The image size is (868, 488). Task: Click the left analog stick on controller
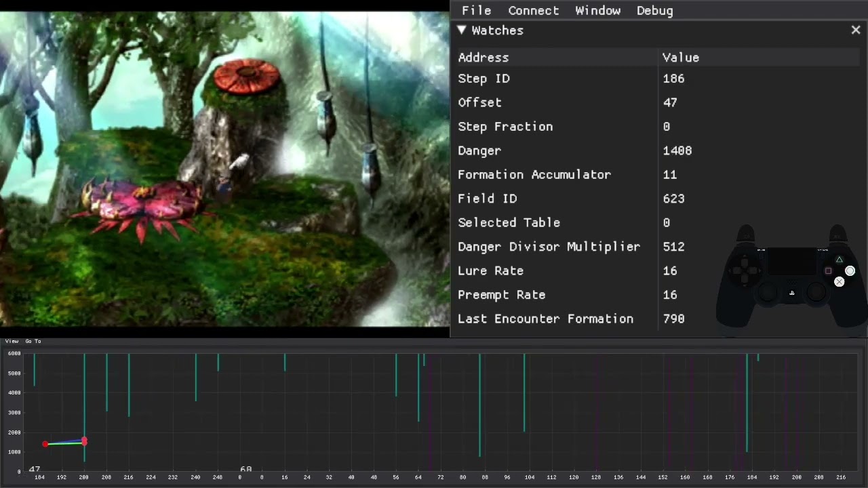tap(767, 292)
